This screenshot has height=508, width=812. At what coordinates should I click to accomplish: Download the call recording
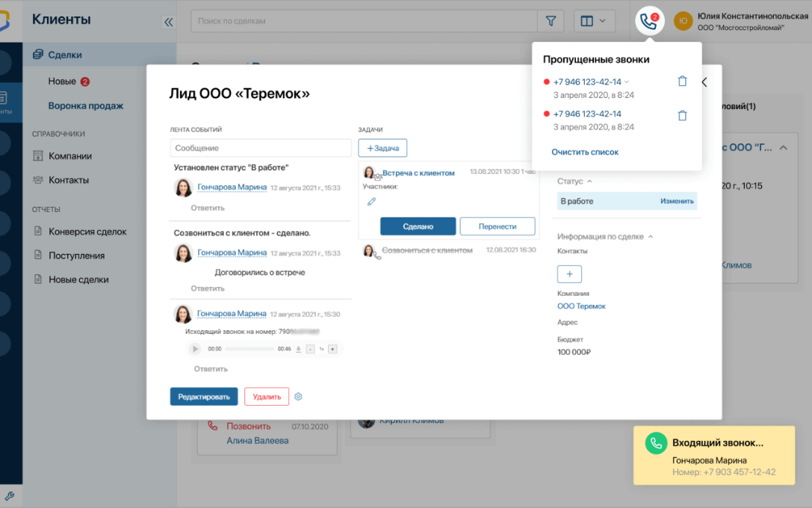click(x=298, y=349)
